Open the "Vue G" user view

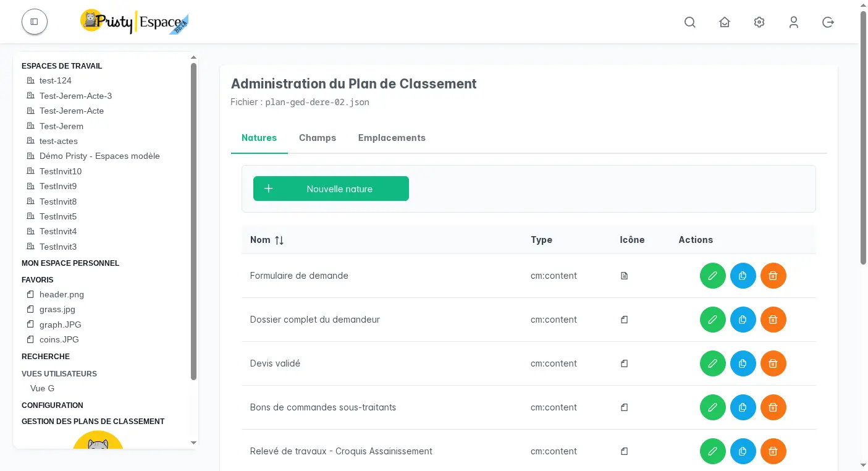tap(42, 388)
